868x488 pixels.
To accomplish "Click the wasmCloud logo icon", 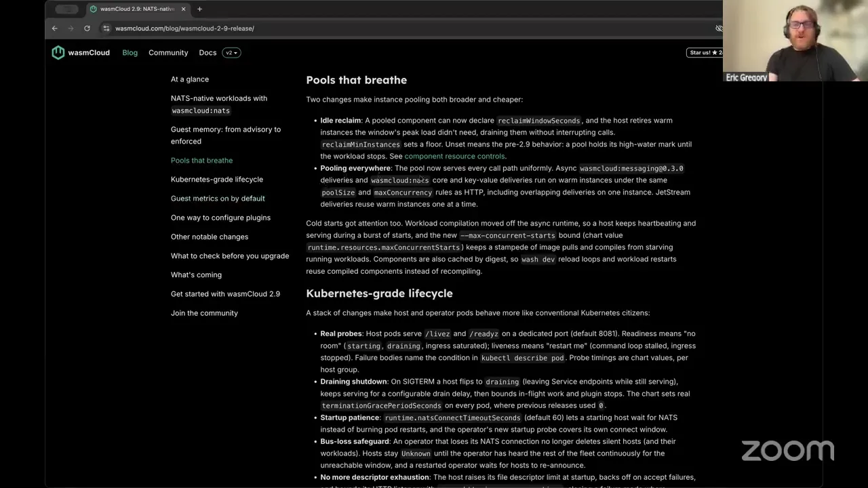I will (x=58, y=53).
